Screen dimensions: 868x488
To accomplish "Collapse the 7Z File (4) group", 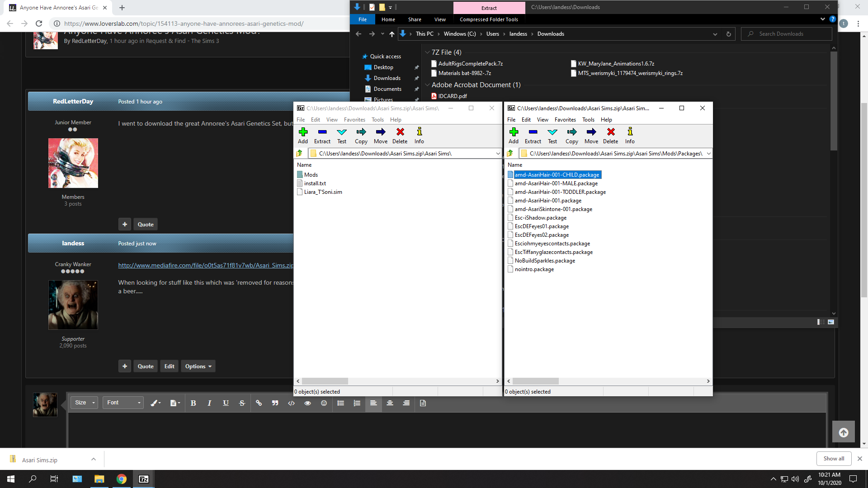I will [427, 52].
